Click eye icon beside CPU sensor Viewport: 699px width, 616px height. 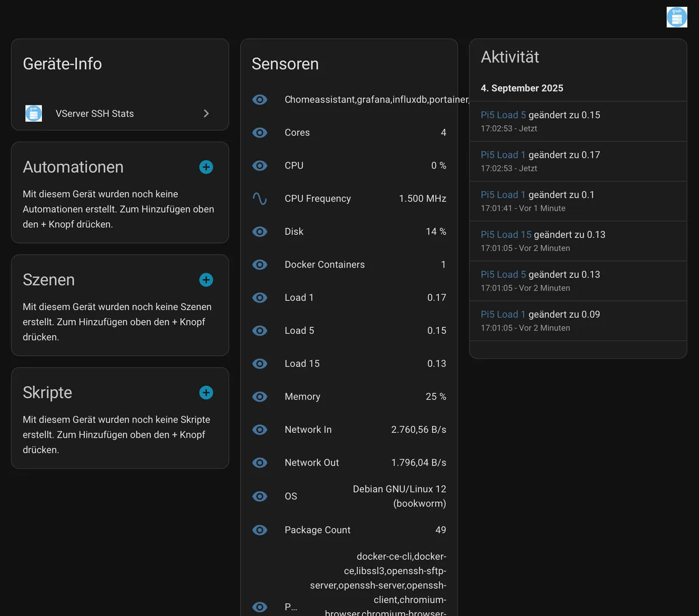tap(260, 166)
